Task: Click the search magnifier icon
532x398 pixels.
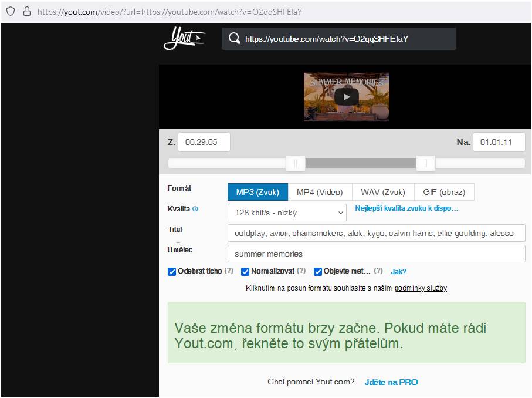Action: [234, 38]
